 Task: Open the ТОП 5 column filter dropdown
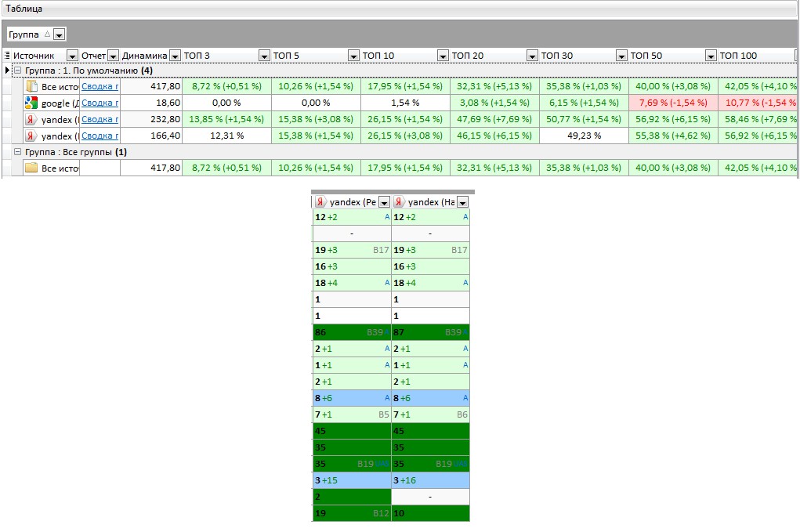(353, 56)
